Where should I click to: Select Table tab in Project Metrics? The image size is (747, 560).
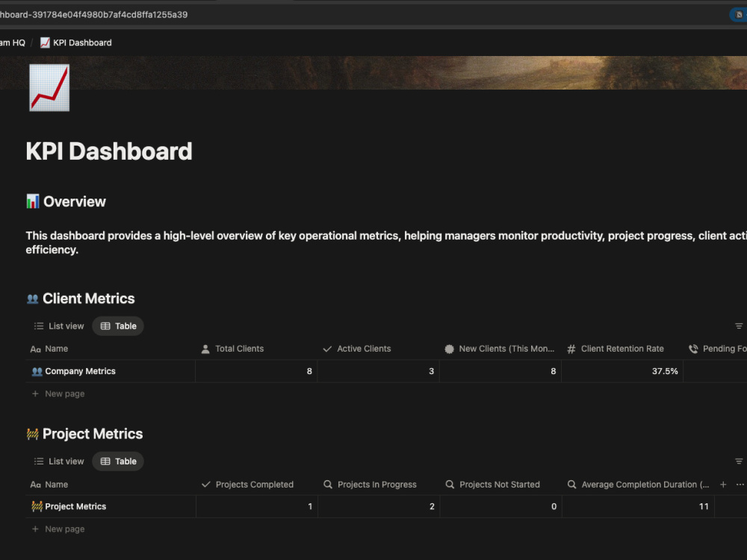pos(118,461)
